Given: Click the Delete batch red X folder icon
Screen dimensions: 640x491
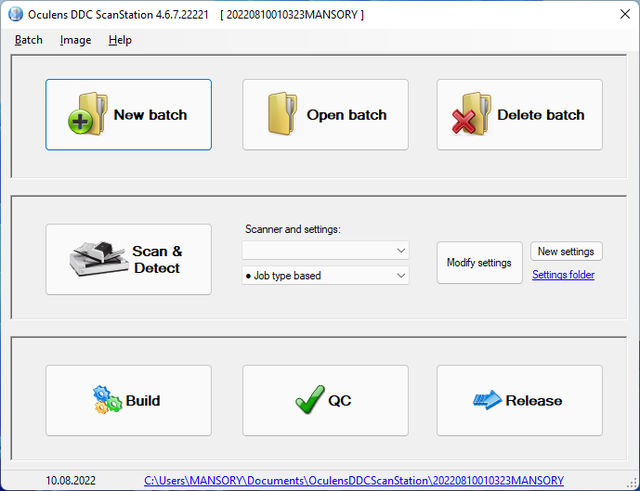Looking at the screenshot, I should click(x=471, y=113).
